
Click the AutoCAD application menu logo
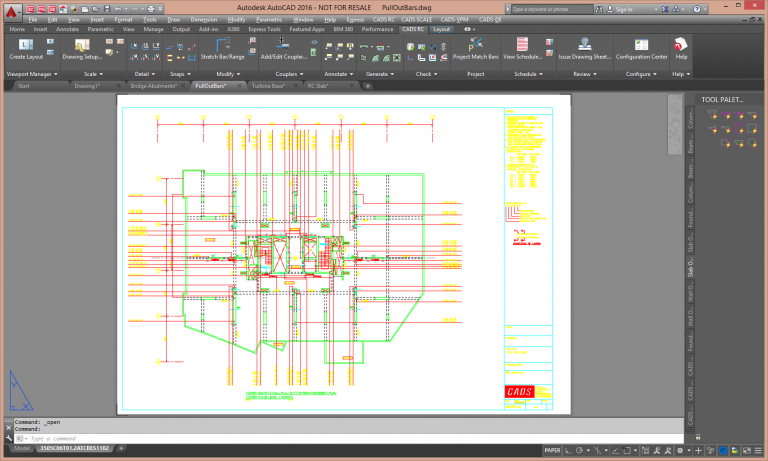(x=12, y=12)
